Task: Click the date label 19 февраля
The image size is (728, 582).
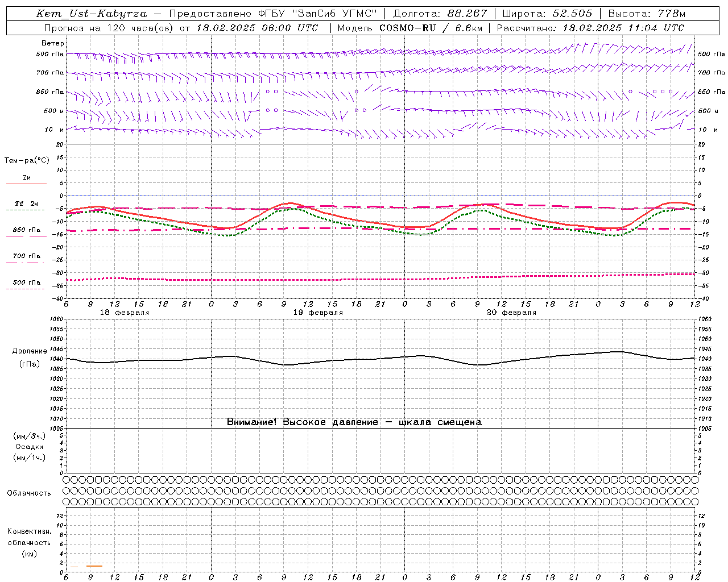Action: pyautogui.click(x=318, y=313)
